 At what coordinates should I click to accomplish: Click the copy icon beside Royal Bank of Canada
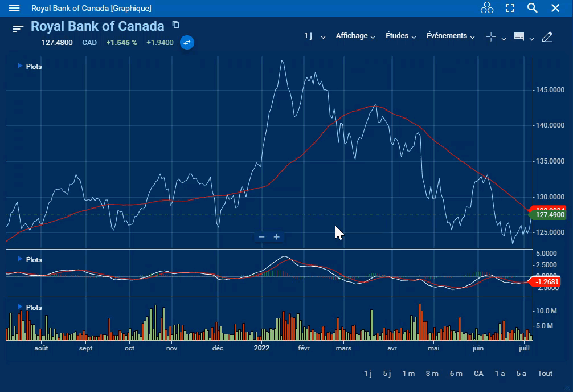pyautogui.click(x=176, y=24)
